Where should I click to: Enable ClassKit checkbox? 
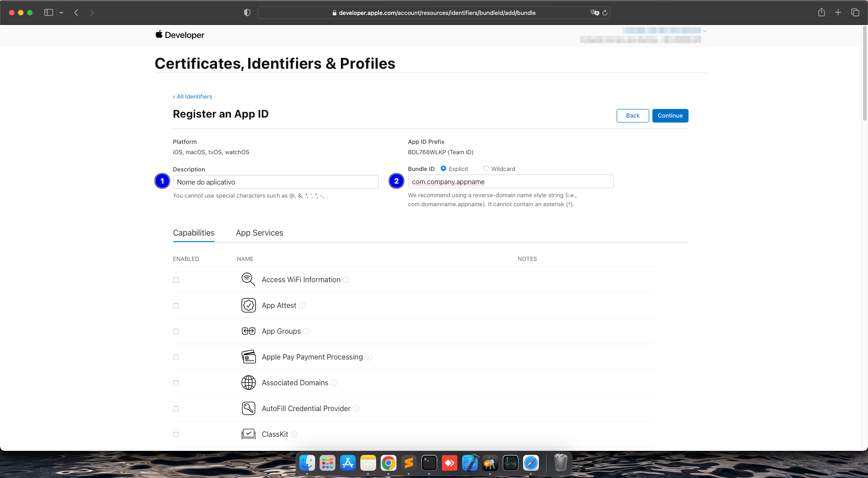pos(176,435)
